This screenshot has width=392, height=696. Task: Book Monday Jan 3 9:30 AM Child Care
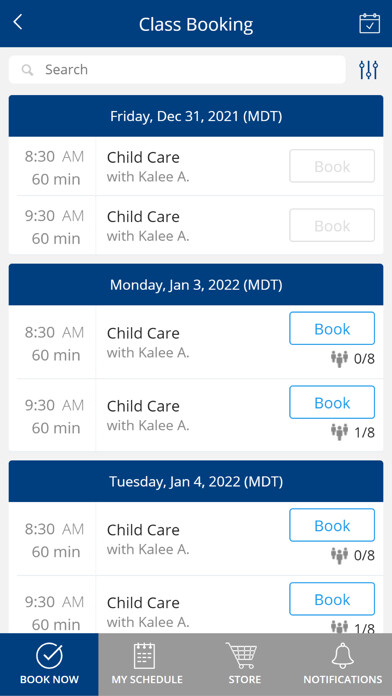pos(332,402)
